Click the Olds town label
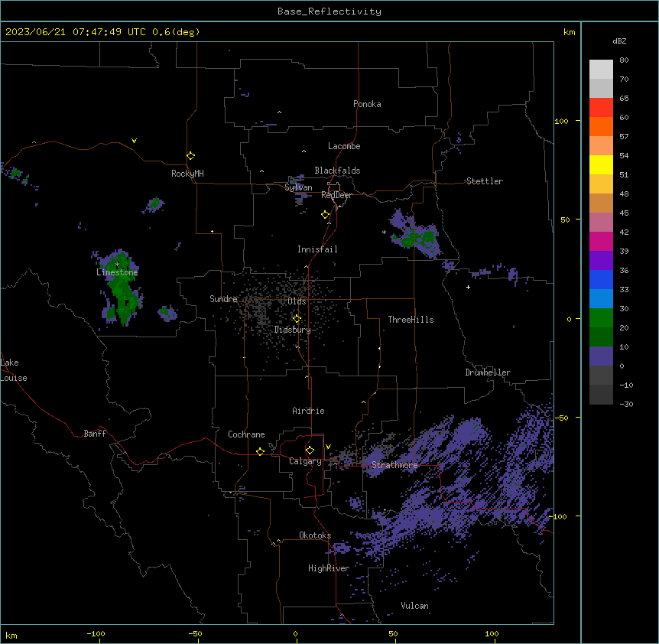 297,301
